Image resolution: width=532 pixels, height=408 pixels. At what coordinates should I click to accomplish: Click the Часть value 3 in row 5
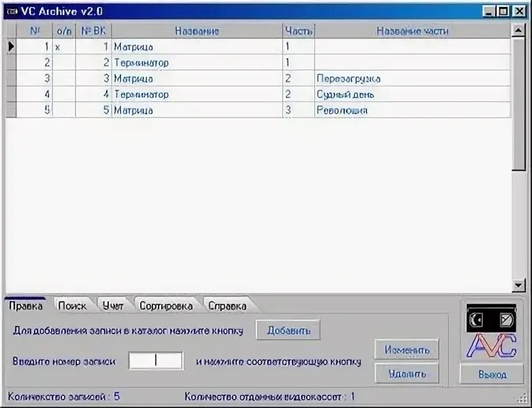299,110
